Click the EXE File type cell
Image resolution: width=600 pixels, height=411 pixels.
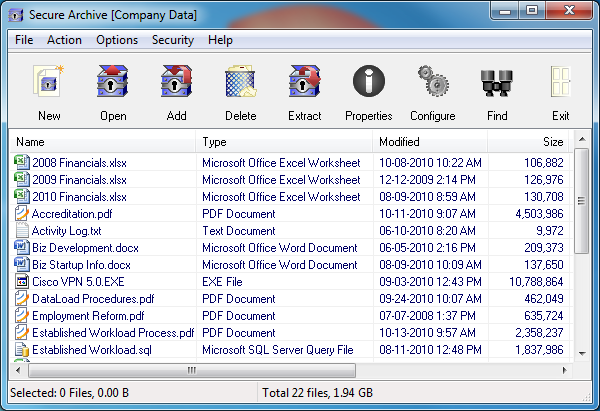pyautogui.click(x=222, y=282)
